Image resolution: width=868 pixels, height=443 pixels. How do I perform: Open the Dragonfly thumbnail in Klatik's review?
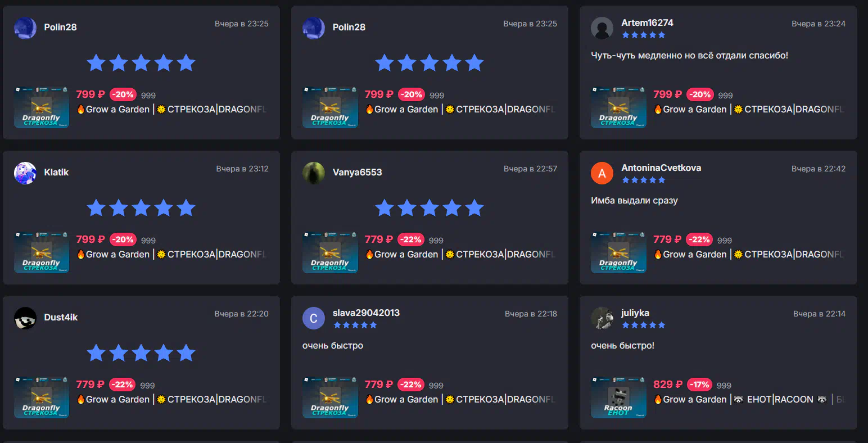click(x=42, y=252)
